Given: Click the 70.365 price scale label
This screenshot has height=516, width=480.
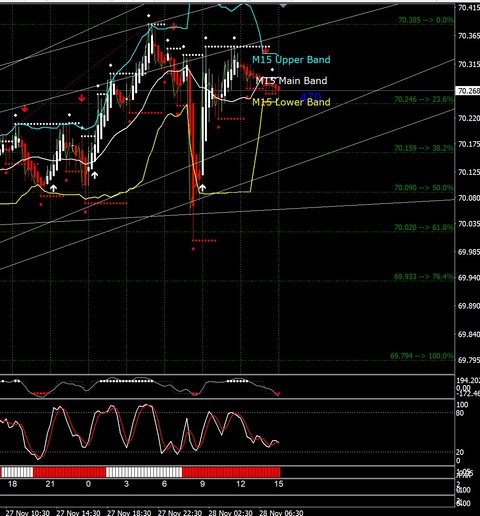Looking at the screenshot, I should point(469,36).
